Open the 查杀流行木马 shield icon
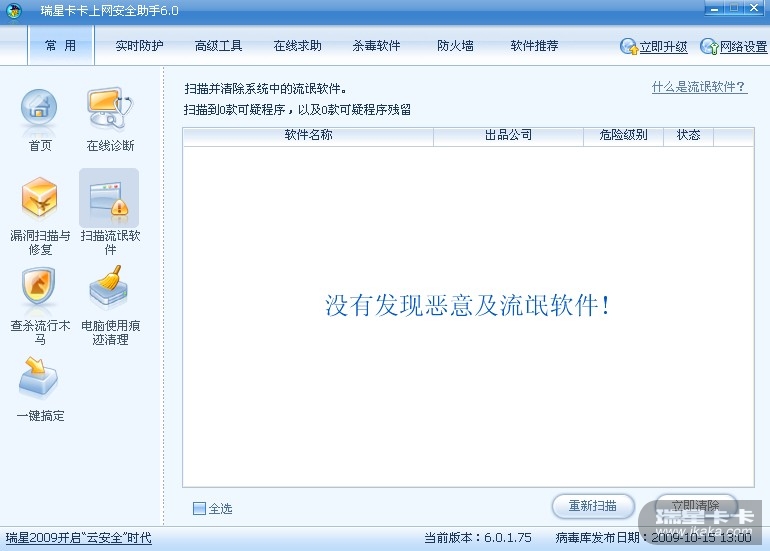The height and width of the screenshot is (551, 770). pyautogui.click(x=38, y=287)
